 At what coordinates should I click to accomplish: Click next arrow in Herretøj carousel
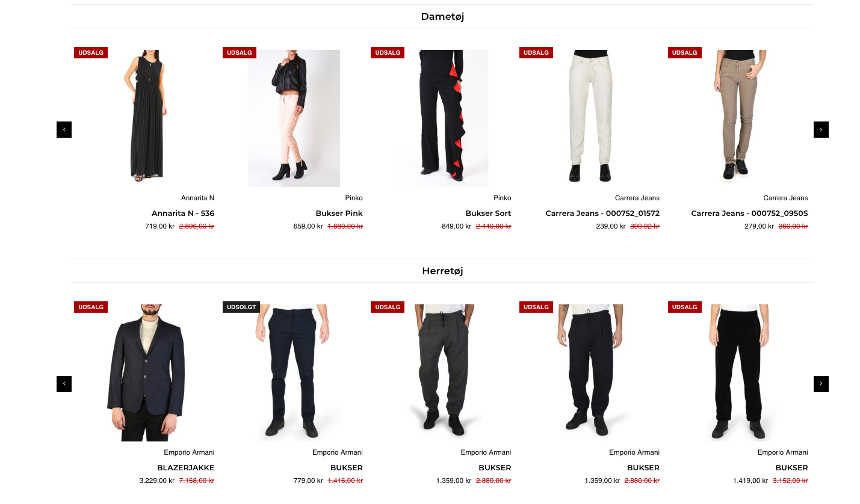click(821, 384)
